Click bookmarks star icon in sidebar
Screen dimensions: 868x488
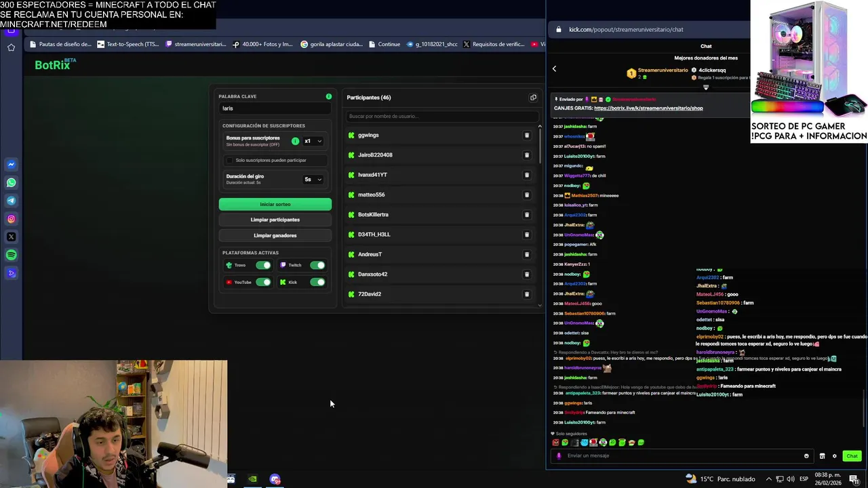(x=12, y=47)
